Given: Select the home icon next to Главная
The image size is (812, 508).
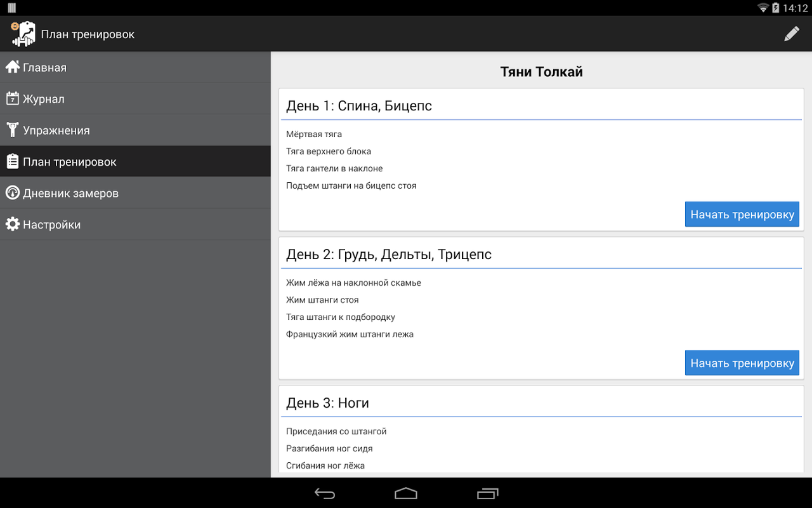Looking at the screenshot, I should pos(11,66).
